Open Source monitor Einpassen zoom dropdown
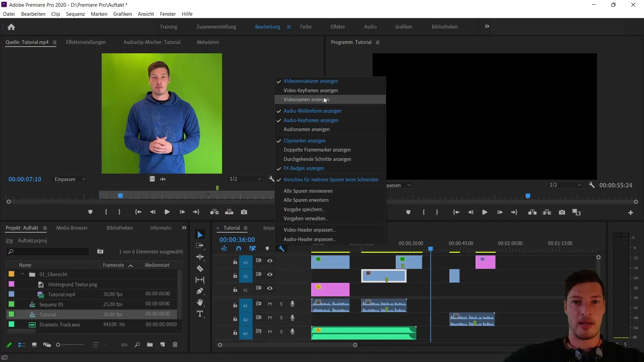Screen dimensions: 644x362 click(70, 179)
